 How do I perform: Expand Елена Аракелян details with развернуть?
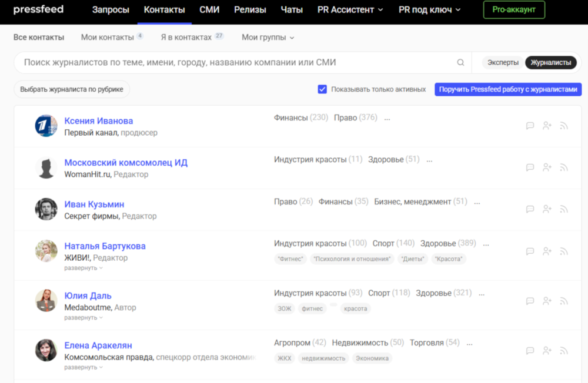tap(83, 367)
